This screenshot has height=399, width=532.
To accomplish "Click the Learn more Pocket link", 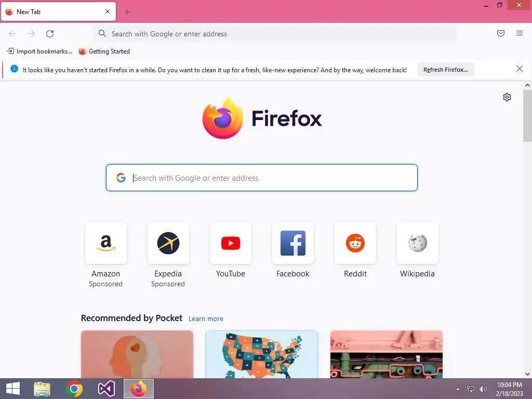I will click(x=206, y=318).
